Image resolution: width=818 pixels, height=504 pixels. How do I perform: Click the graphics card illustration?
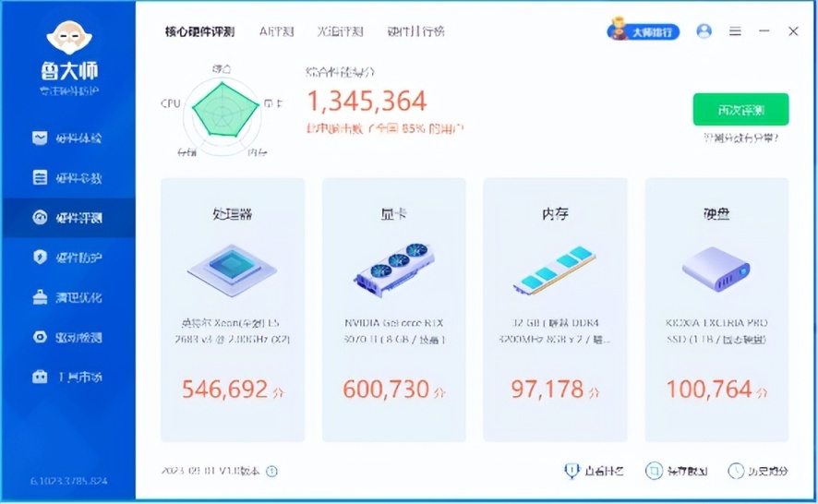pyautogui.click(x=394, y=270)
